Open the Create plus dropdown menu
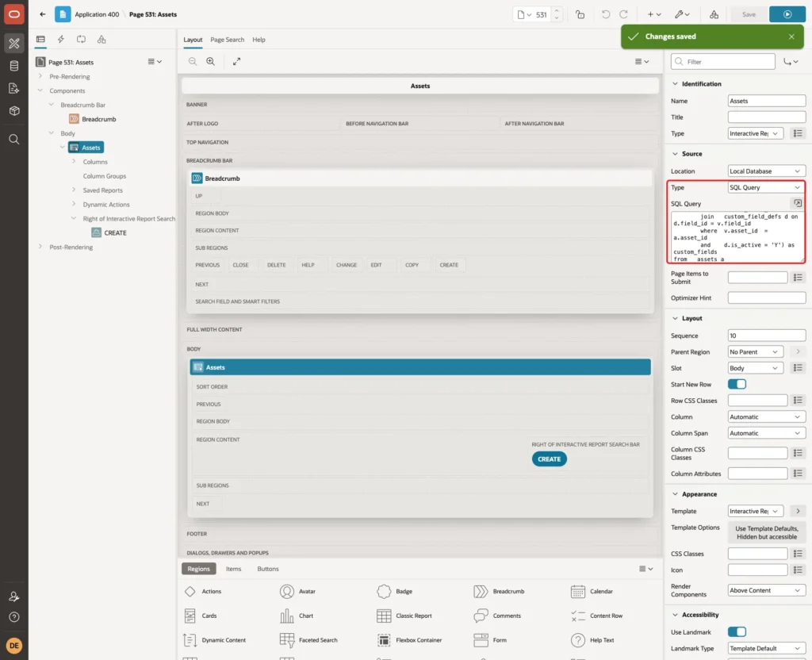The image size is (812, 660). (x=654, y=14)
